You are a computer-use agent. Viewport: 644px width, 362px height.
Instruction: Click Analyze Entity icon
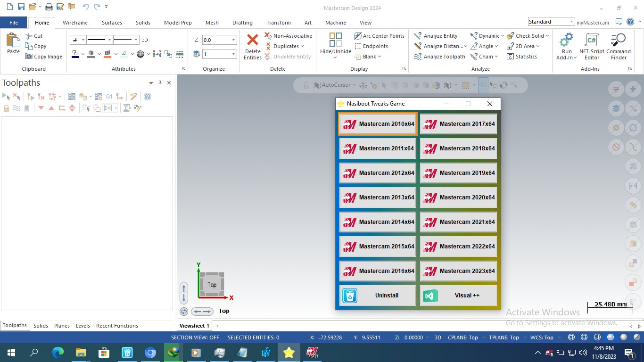(x=418, y=36)
